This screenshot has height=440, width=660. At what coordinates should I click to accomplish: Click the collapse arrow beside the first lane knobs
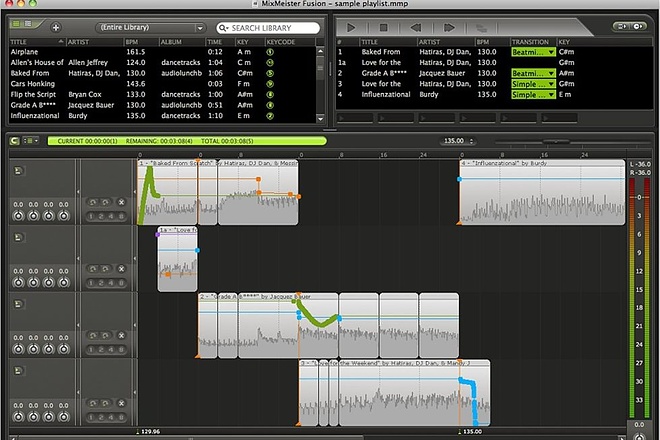(78, 192)
